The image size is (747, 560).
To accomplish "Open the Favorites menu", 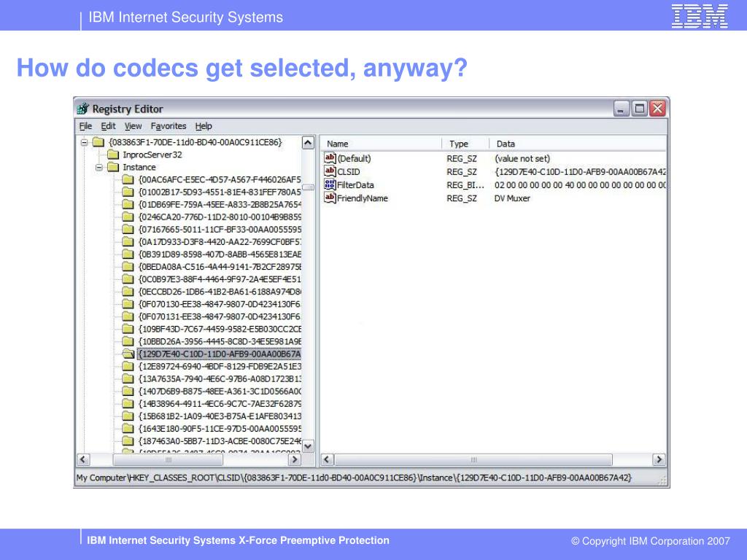I will pos(169,126).
